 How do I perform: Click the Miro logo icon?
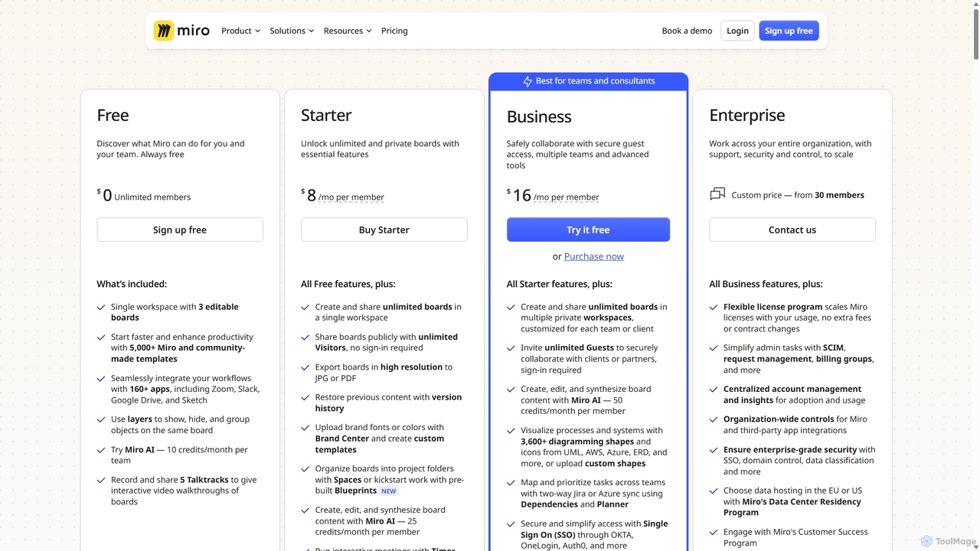point(163,31)
